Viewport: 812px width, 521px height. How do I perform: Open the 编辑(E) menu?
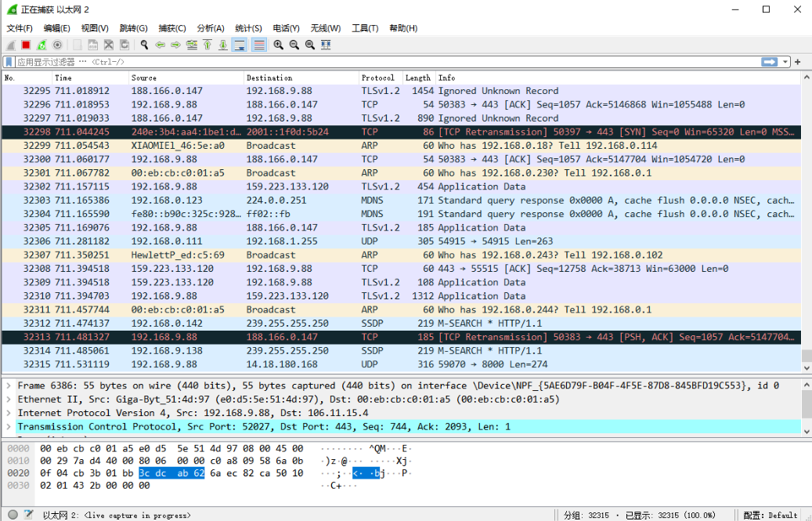point(56,28)
